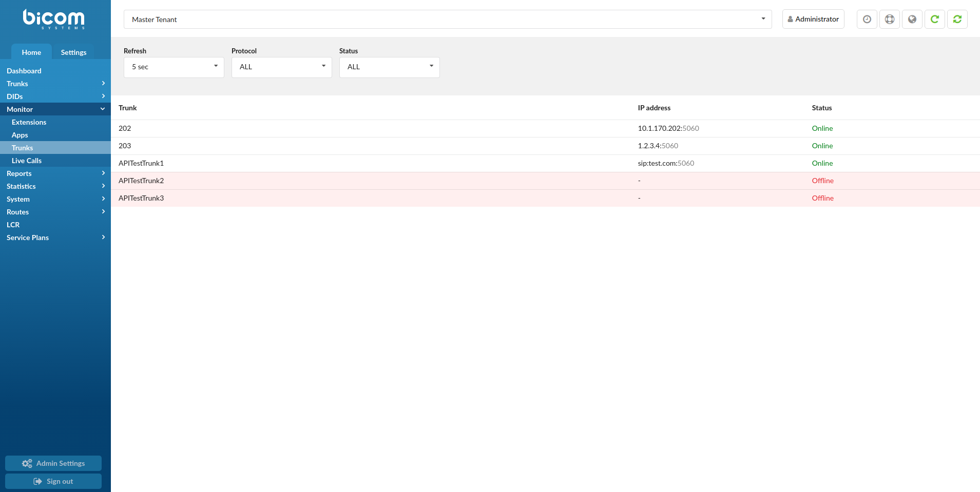Image resolution: width=980 pixels, height=492 pixels.
Task: Click Offline status of APITestTrunk2
Action: coord(823,181)
